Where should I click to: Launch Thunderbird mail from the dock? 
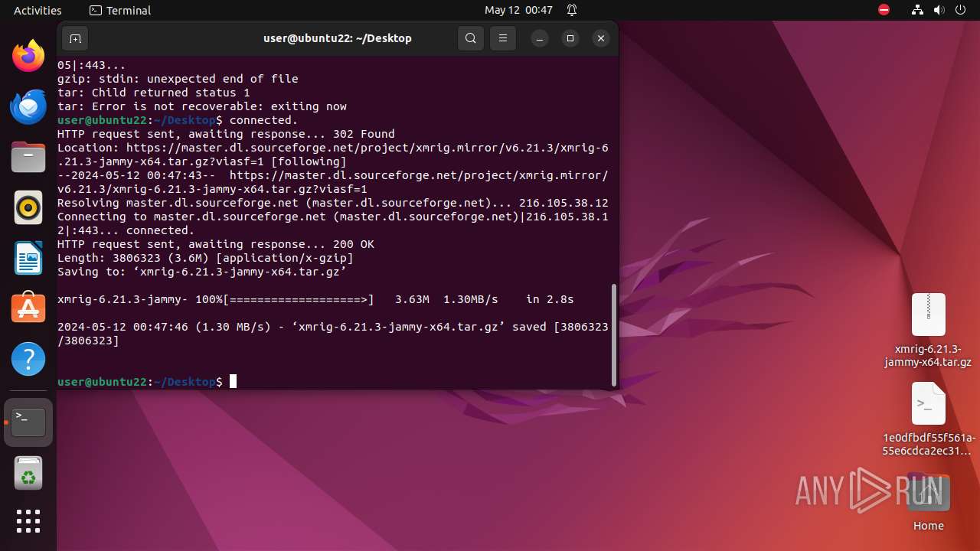click(28, 106)
